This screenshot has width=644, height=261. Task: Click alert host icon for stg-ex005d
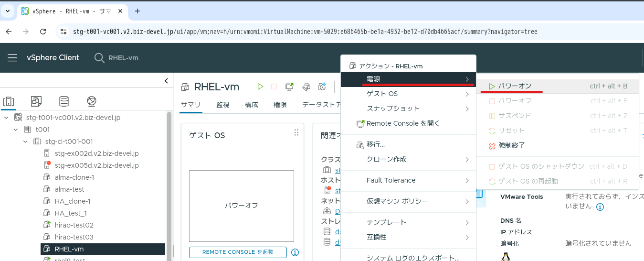coord(47,165)
